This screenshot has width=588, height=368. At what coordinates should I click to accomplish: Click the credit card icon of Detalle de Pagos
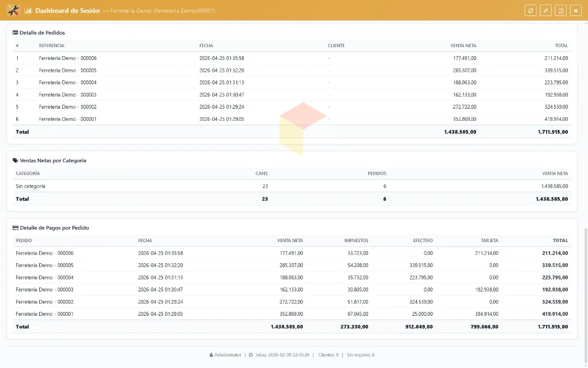click(16, 228)
